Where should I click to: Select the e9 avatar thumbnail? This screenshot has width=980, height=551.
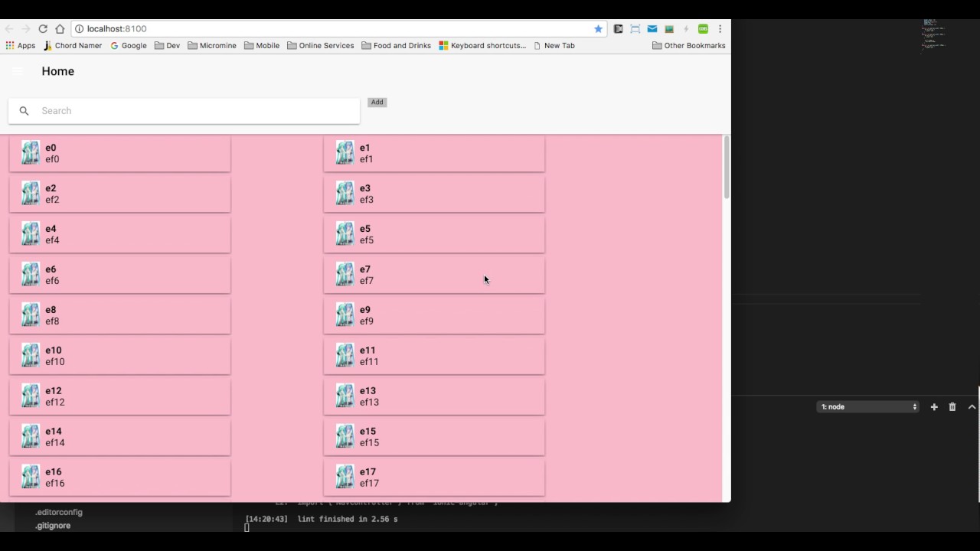[345, 315]
